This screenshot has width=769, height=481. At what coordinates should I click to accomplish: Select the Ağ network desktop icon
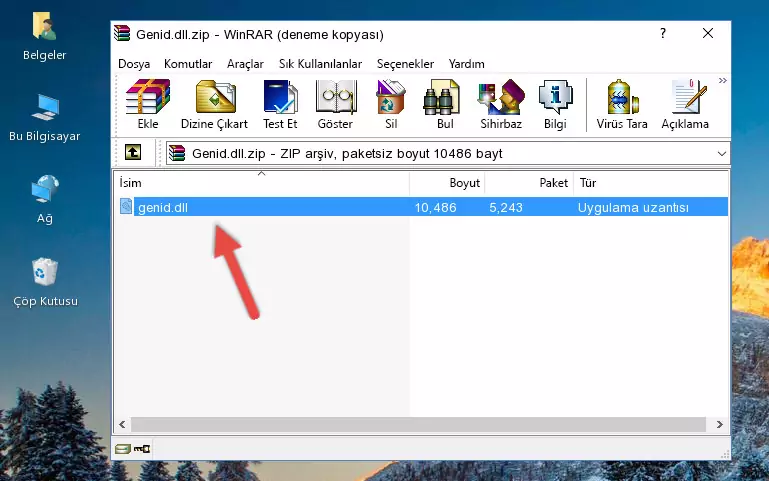[x=45, y=199]
